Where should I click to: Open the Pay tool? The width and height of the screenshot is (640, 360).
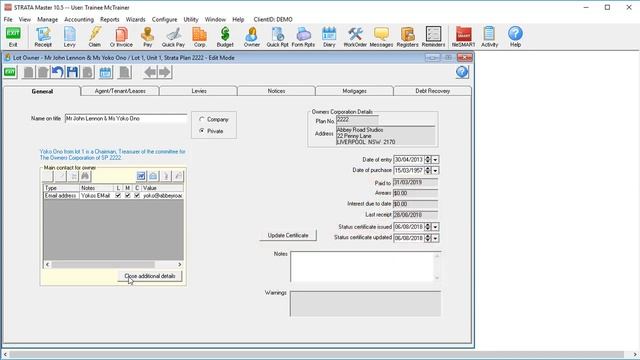tap(147, 37)
